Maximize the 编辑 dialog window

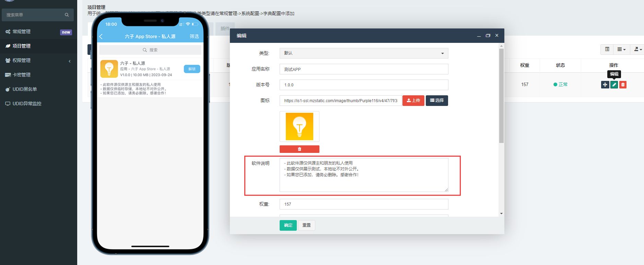[x=488, y=36]
